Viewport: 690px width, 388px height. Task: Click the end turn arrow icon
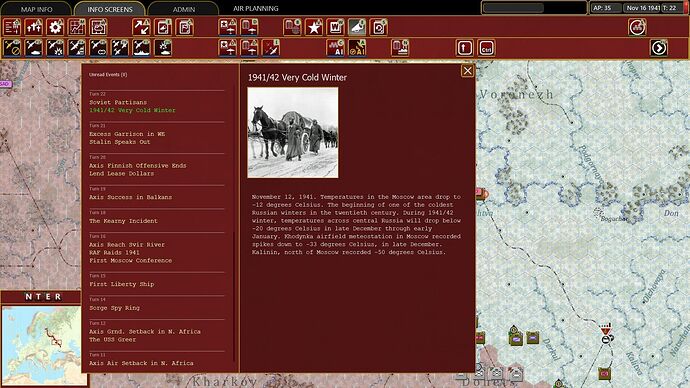click(x=659, y=48)
